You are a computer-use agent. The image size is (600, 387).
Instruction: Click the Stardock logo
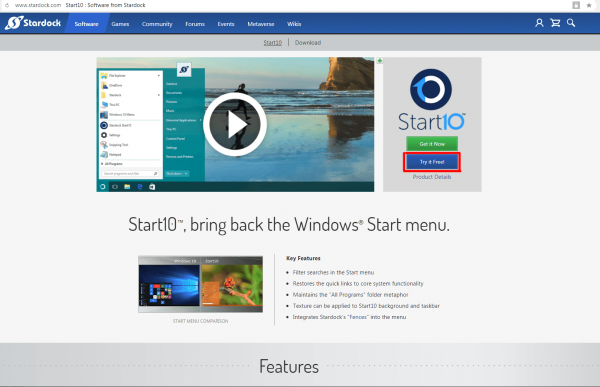coord(33,23)
